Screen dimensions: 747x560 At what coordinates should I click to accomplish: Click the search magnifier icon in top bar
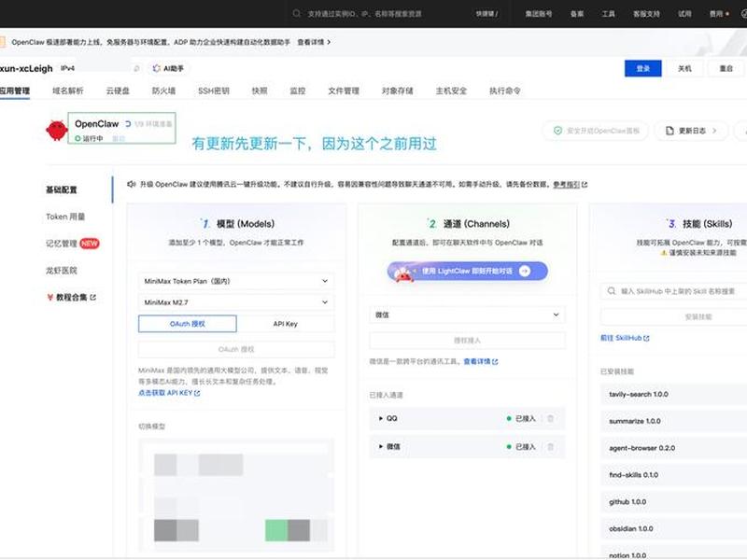coord(296,13)
